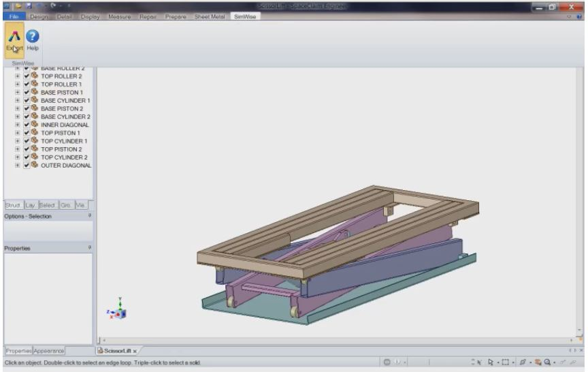Expand the BASE CYLINDER 1 tree node
The image size is (588, 372).
point(18,101)
